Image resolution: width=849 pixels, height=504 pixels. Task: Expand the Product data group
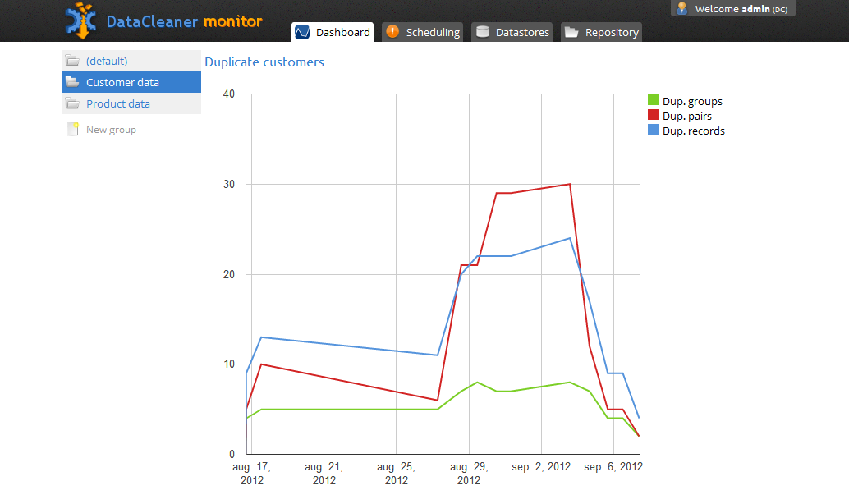point(117,103)
